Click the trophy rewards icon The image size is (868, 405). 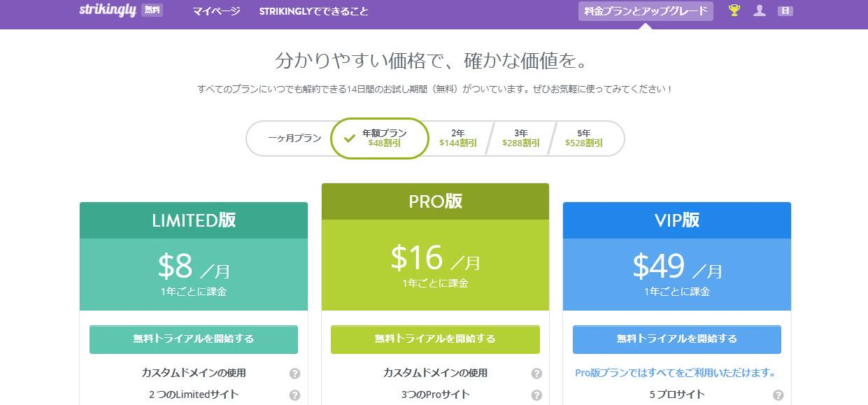click(x=733, y=10)
